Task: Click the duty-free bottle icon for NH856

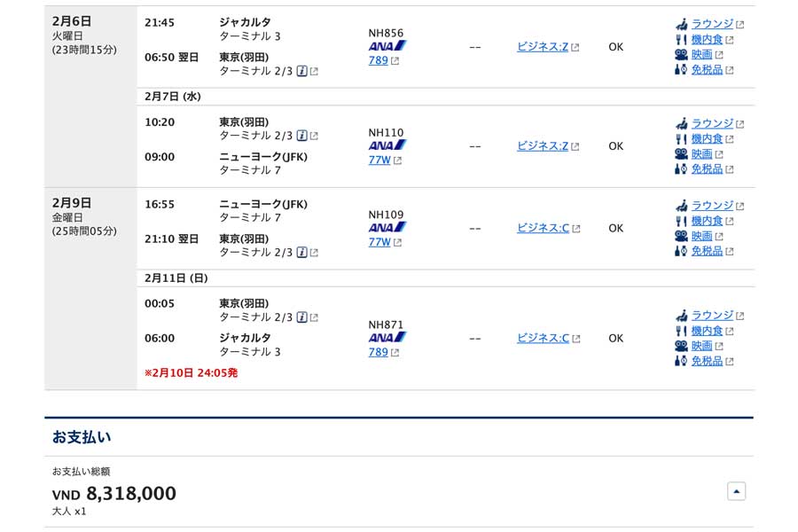Action: coord(681,69)
